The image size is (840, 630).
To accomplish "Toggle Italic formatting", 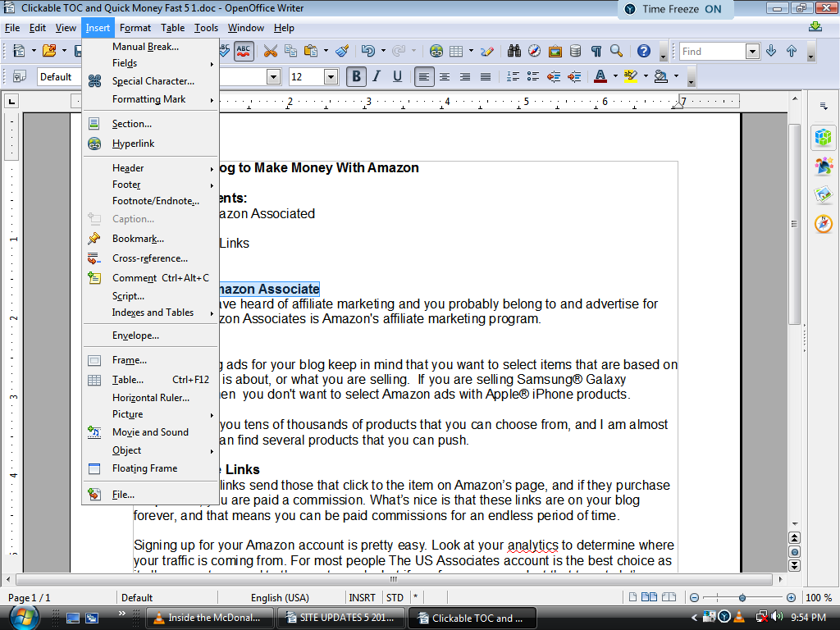I will [377, 76].
